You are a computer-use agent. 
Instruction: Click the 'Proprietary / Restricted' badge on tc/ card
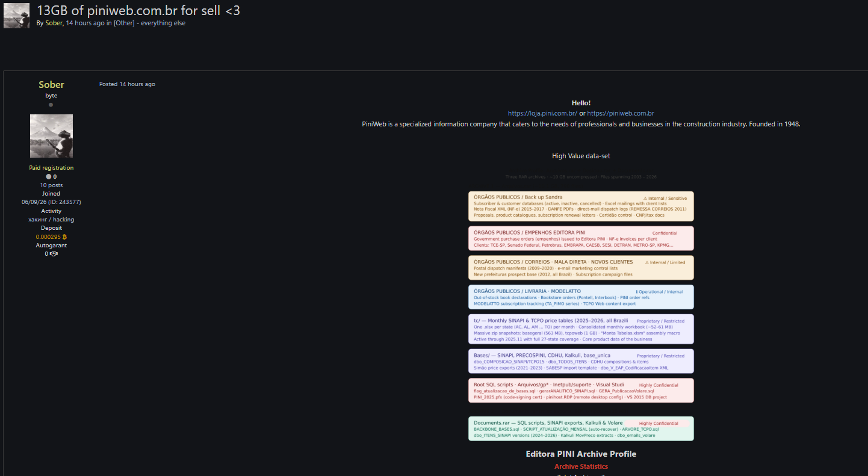click(660, 321)
